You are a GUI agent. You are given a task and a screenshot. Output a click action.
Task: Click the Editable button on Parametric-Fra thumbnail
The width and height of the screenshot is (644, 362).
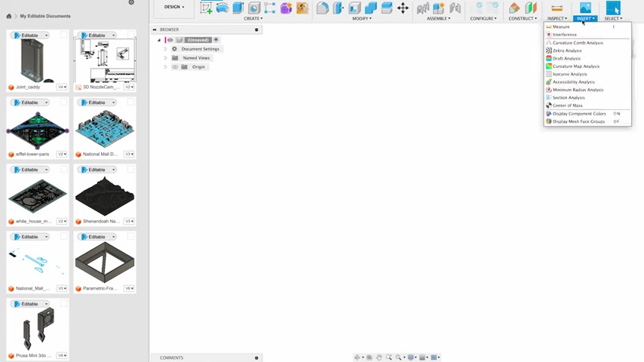pyautogui.click(x=94, y=237)
